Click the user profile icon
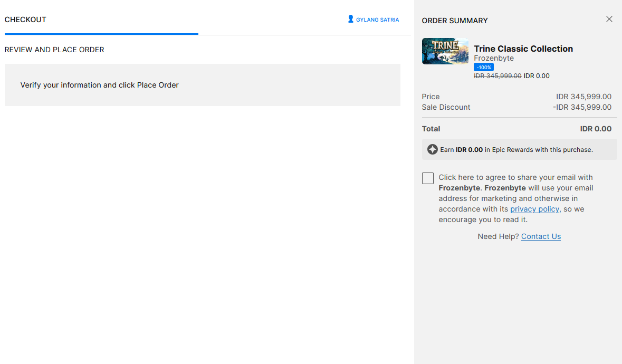622x364 pixels. (351, 19)
